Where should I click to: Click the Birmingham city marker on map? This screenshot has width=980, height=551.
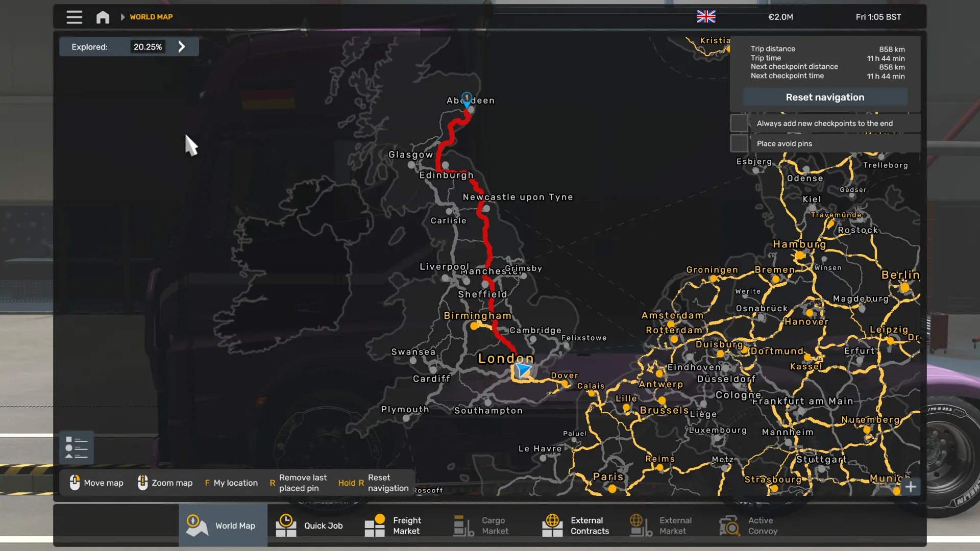[474, 326]
